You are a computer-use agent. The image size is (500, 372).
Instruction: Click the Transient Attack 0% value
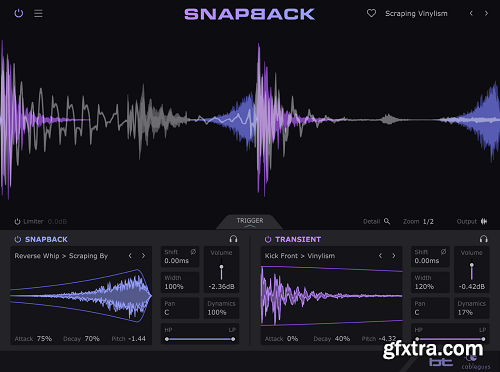pyautogui.click(x=292, y=339)
